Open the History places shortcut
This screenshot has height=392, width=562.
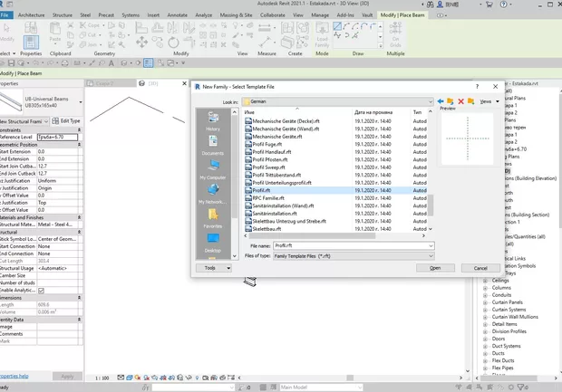(212, 120)
